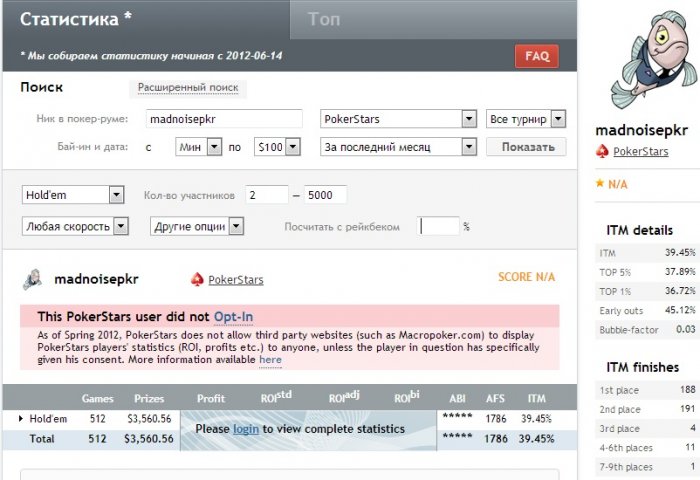Click SCORE N/A text

coord(526,277)
